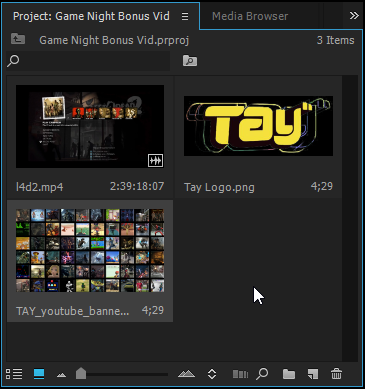Click Automate to Sequence button
This screenshot has width=365, height=389.
tap(240, 374)
